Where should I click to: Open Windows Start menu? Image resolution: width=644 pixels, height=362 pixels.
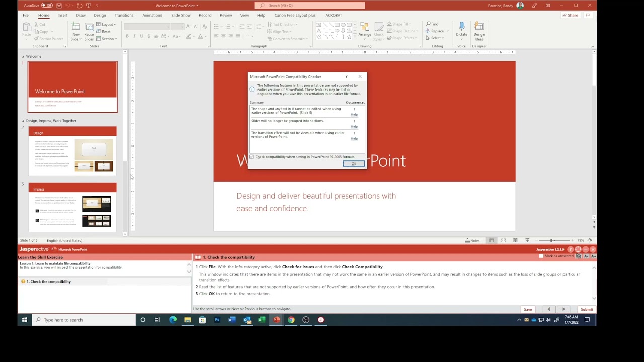pyautogui.click(x=25, y=320)
